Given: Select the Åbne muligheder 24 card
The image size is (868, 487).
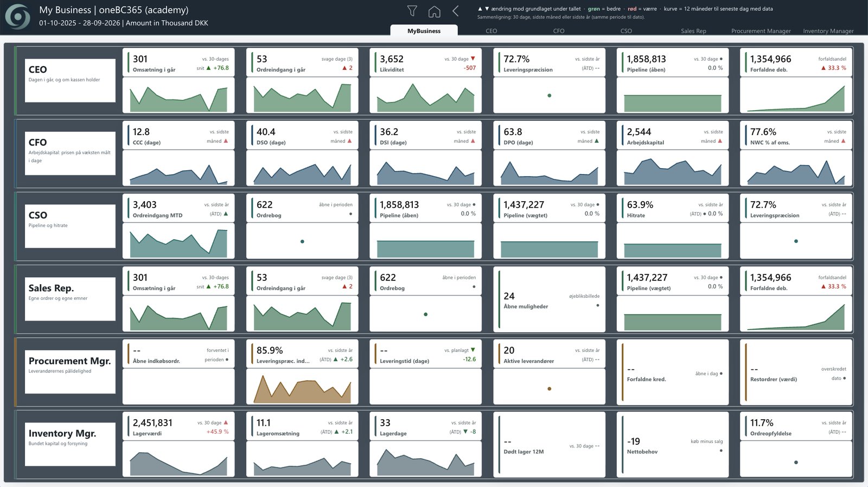Looking at the screenshot, I should coord(549,299).
